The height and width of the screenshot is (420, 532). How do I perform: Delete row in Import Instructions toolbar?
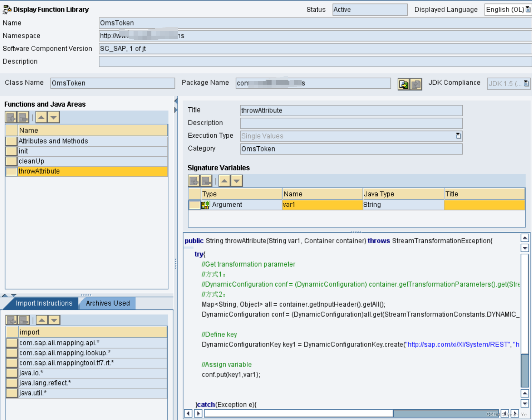pos(24,320)
